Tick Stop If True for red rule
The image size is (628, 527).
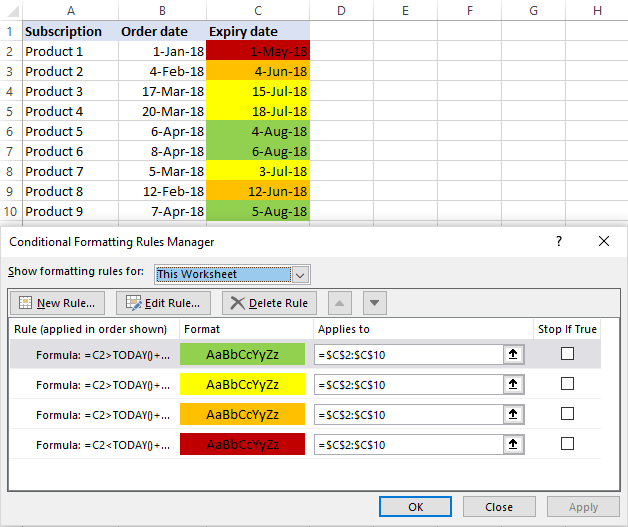coord(567,444)
